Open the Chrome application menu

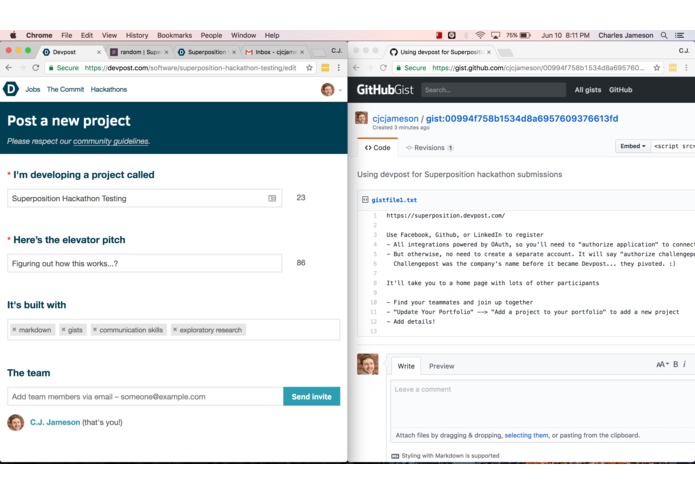(39, 35)
